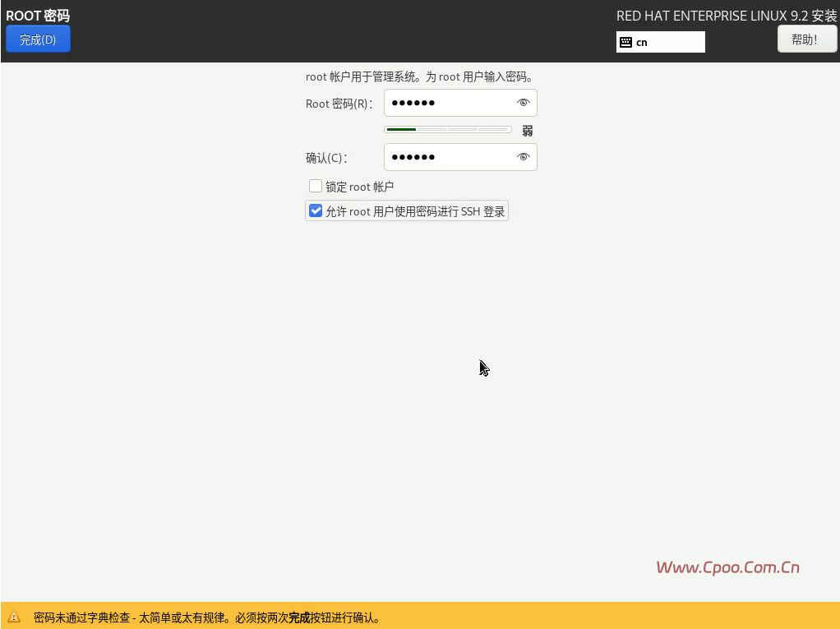Click the warning message 密码未通过字典检查
Image resolution: width=840 pixels, height=629 pixels.
207,617
